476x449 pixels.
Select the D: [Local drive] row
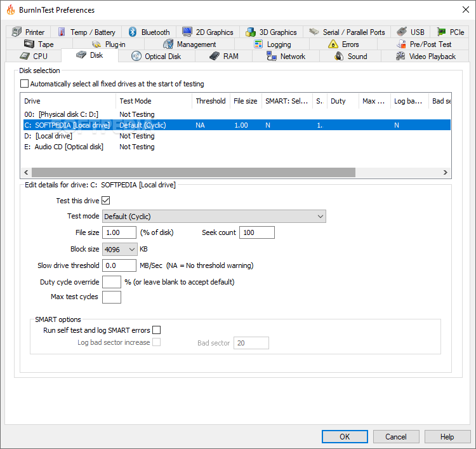click(x=235, y=136)
